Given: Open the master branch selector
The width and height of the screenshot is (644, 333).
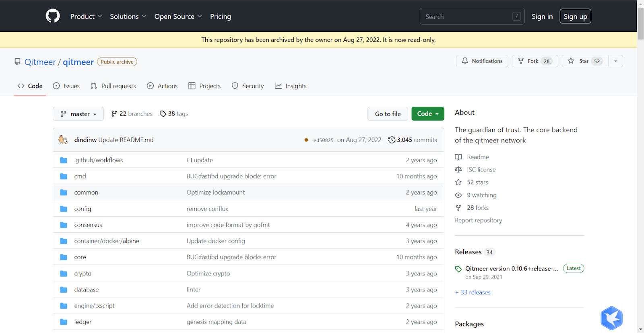Looking at the screenshot, I should [x=78, y=114].
